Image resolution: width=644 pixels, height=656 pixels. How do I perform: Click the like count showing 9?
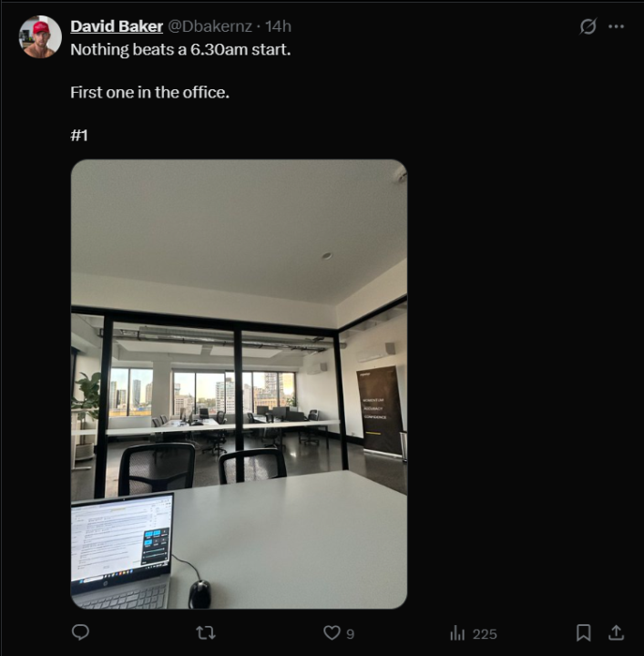click(x=351, y=634)
